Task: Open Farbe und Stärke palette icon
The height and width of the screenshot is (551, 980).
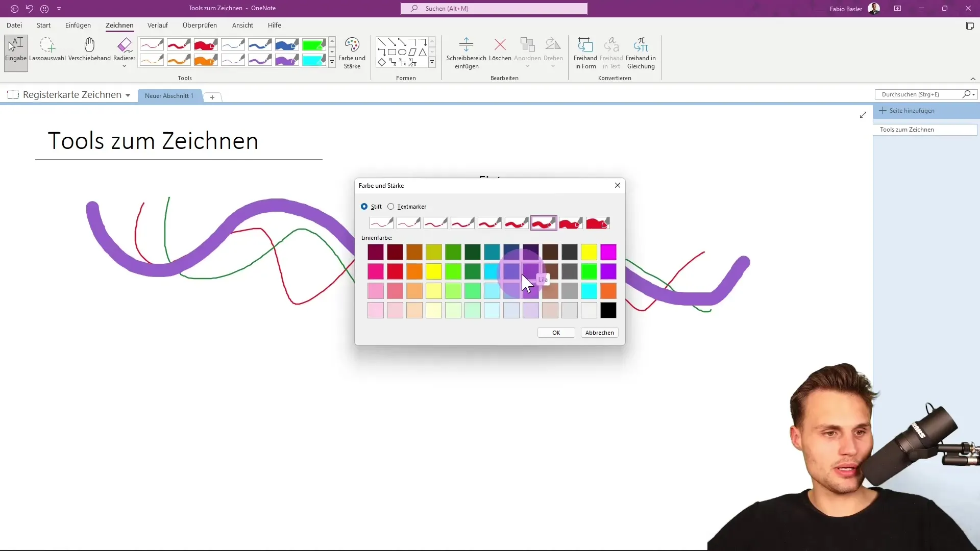Action: pyautogui.click(x=352, y=53)
